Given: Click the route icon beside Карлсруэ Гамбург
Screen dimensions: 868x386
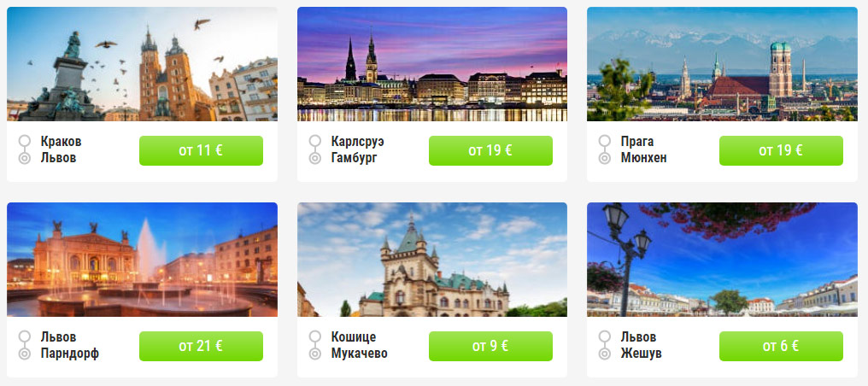Looking at the screenshot, I should tap(314, 149).
